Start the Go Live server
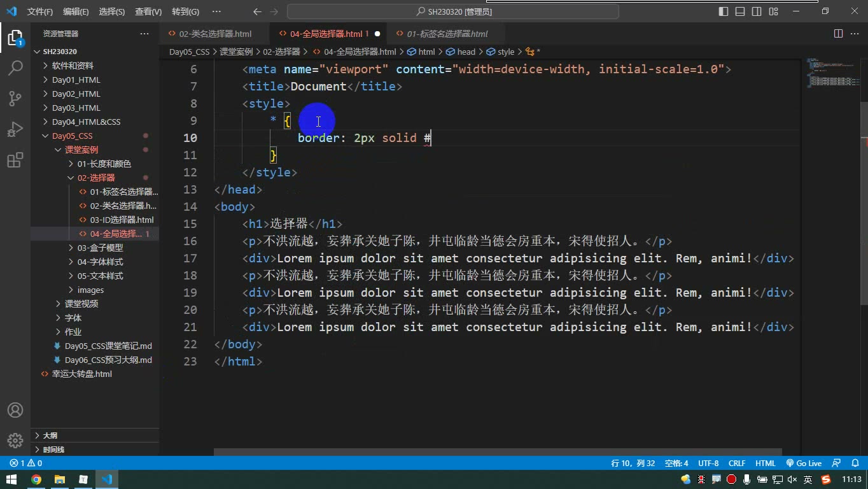This screenshot has width=868, height=489. (x=804, y=464)
